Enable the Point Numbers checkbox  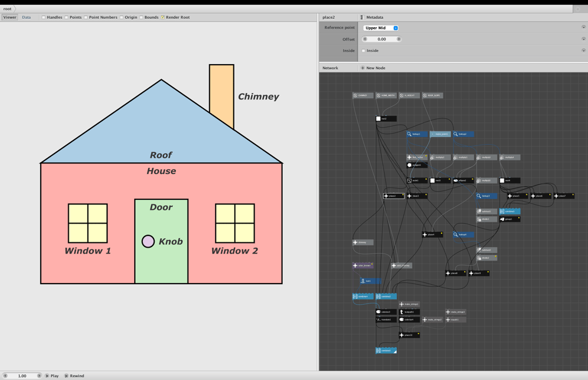coord(86,17)
